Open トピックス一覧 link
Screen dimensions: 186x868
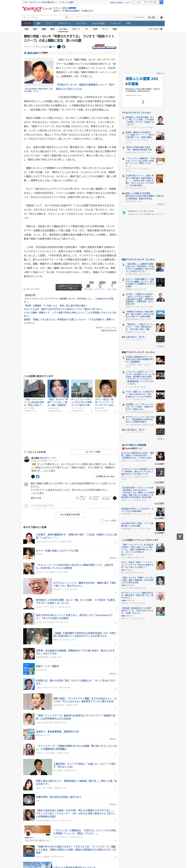point(155,29)
